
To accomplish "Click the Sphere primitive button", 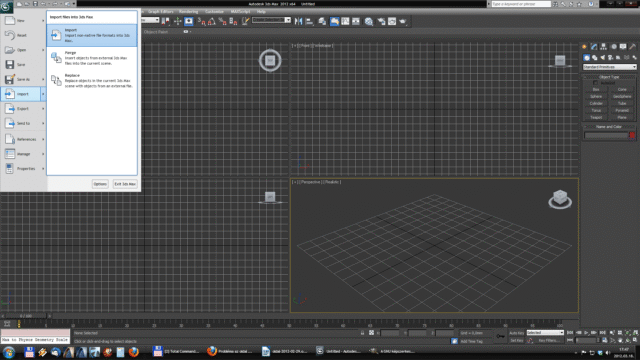I will [x=596, y=96].
